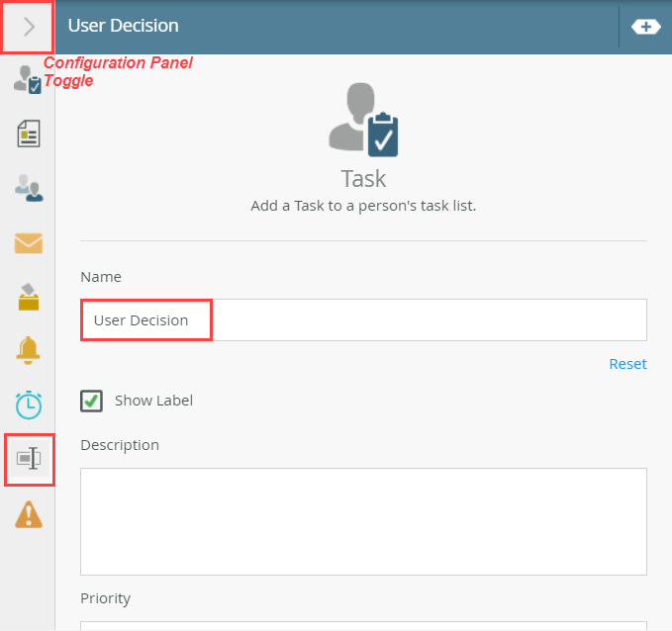Viewport: 672px width, 631px height.
Task: Open the Reminders bell tab
Action: click(x=29, y=350)
